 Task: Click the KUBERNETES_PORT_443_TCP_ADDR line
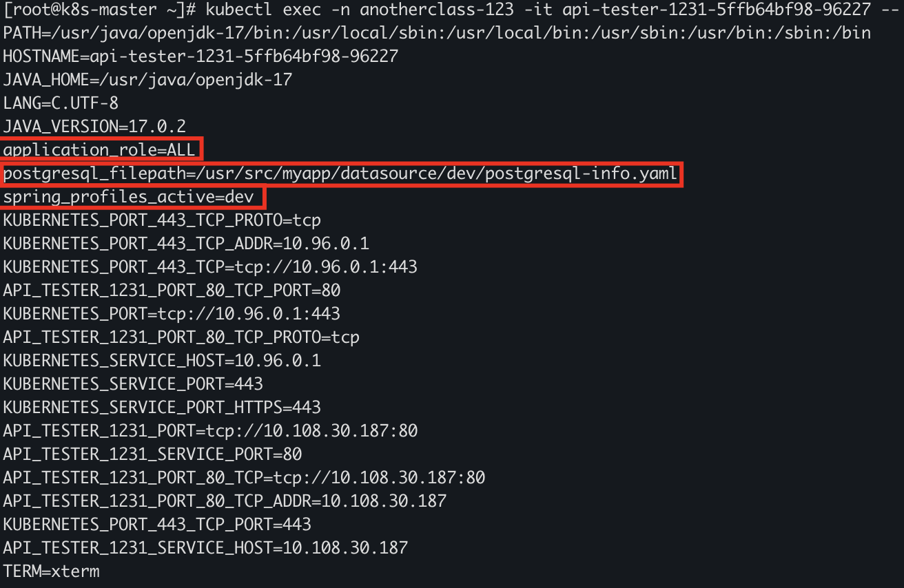186,244
